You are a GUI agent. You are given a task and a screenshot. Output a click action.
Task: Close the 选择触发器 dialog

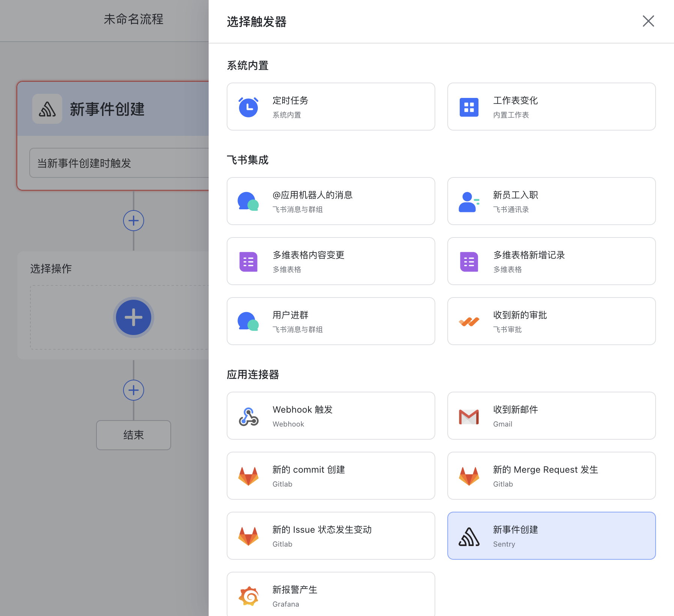[648, 21]
